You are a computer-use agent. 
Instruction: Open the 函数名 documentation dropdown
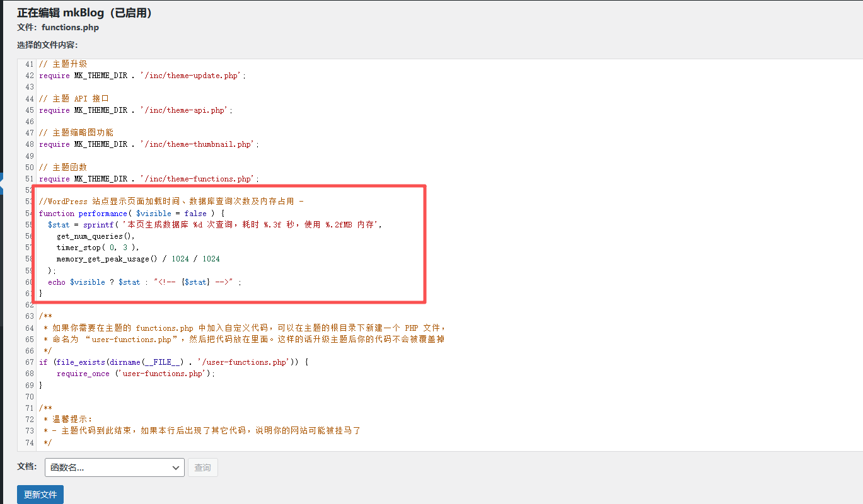pos(107,467)
